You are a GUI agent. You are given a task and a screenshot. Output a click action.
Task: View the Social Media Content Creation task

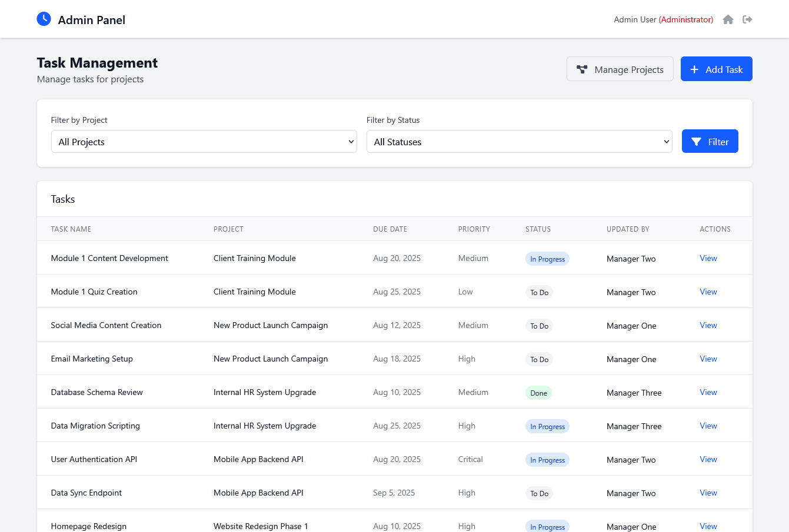pos(708,325)
